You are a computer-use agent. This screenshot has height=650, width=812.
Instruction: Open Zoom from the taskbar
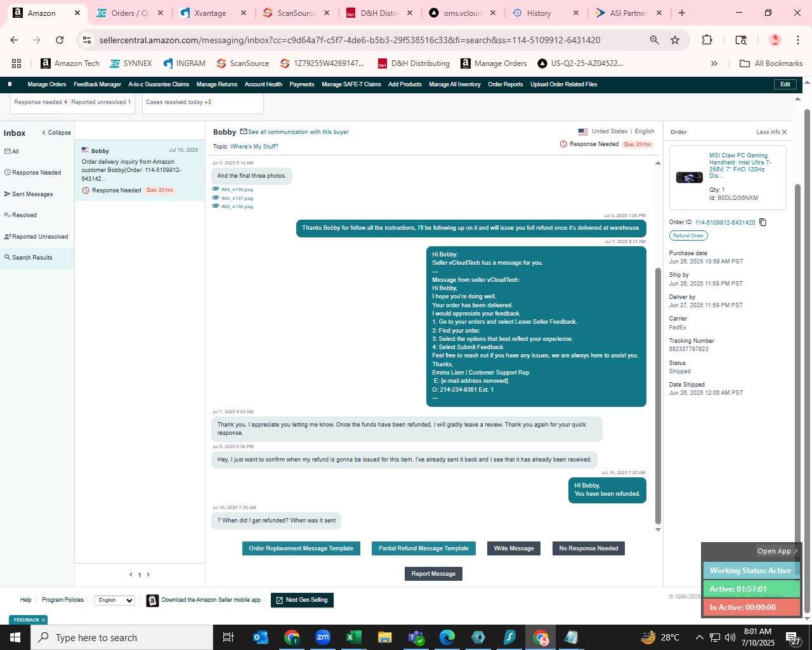323,637
